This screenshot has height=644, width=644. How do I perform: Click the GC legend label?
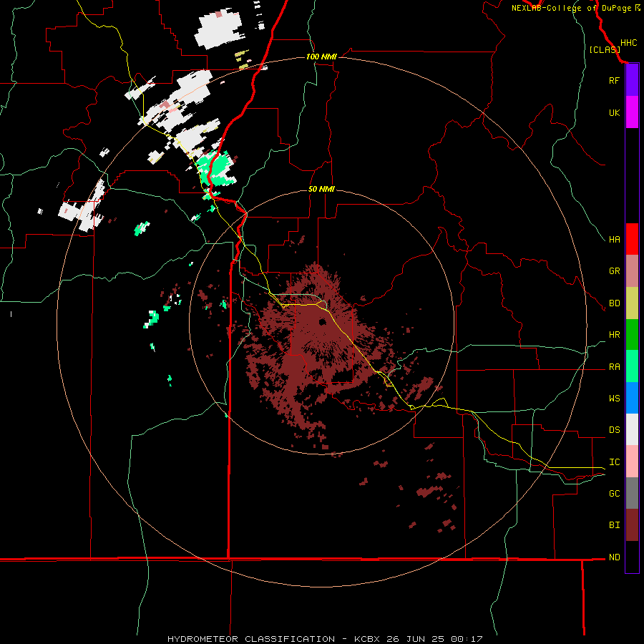[x=614, y=494]
